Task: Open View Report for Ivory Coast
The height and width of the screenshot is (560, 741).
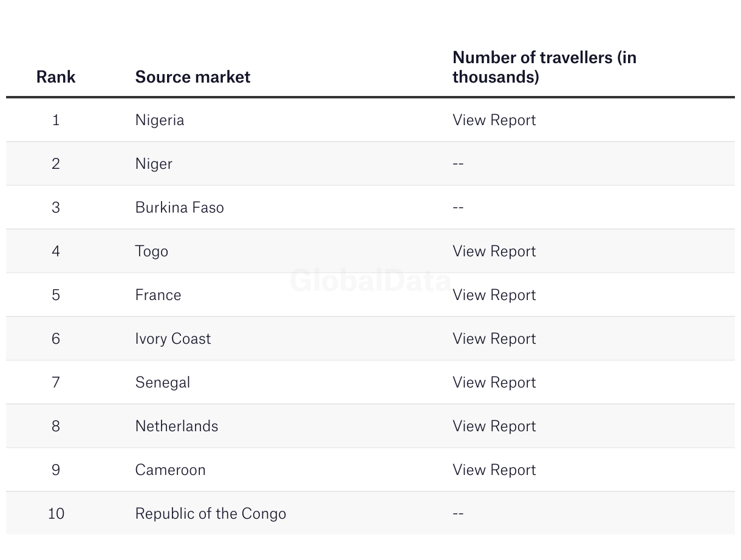Action: coord(494,339)
